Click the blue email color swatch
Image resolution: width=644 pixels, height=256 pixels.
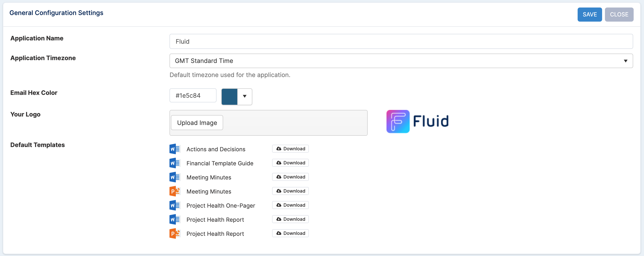[229, 96]
